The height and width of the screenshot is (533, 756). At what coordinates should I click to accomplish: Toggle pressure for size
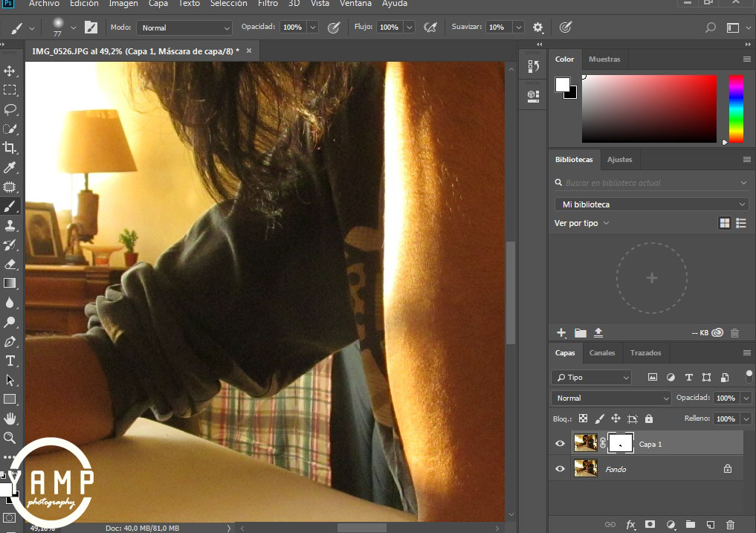coord(566,28)
